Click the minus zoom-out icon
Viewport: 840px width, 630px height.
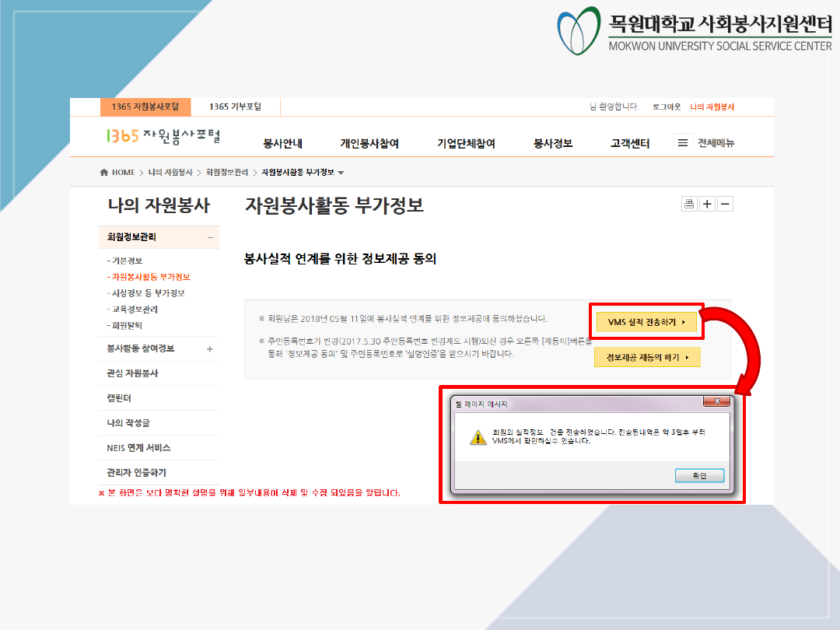[x=725, y=204]
